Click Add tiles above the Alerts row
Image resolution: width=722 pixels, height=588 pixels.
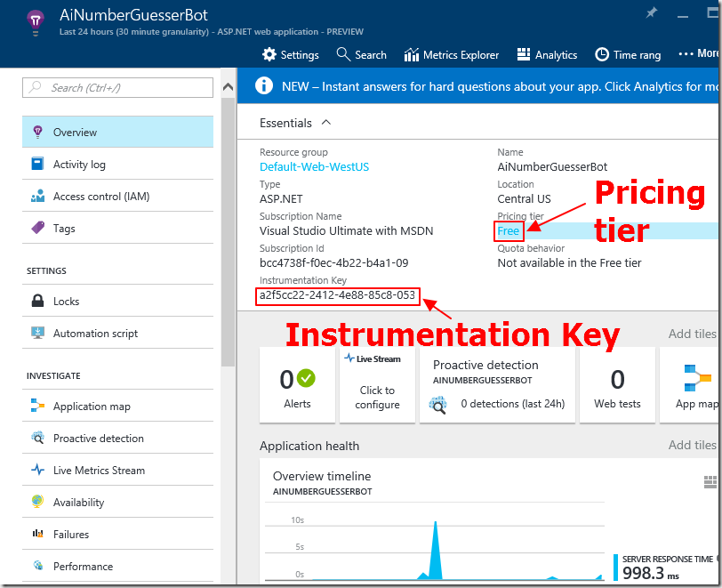[x=692, y=334]
